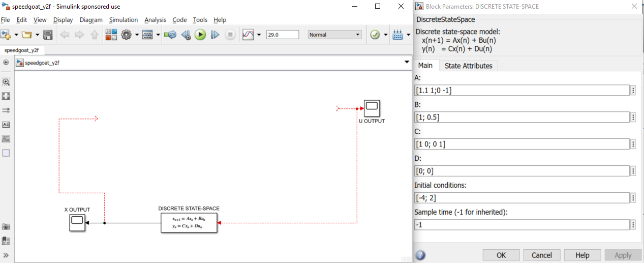Click the Cancel button
This screenshot has width=644, height=263.
541,255
